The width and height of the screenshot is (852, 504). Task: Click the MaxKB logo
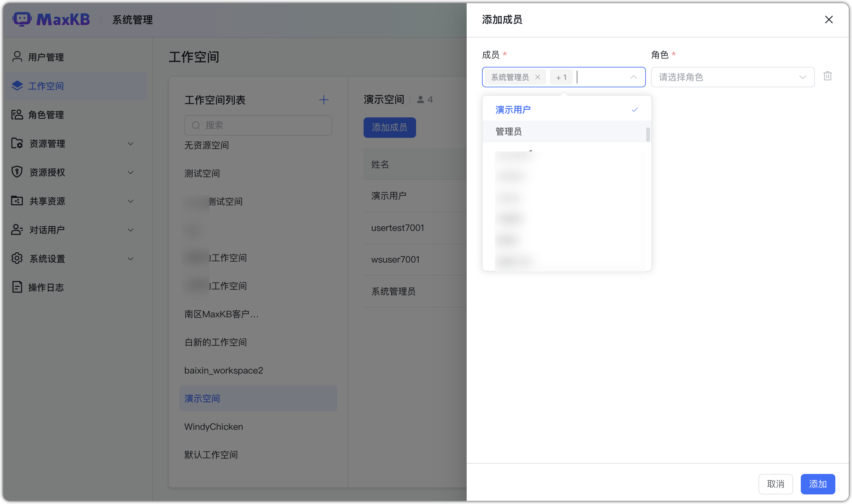click(51, 20)
